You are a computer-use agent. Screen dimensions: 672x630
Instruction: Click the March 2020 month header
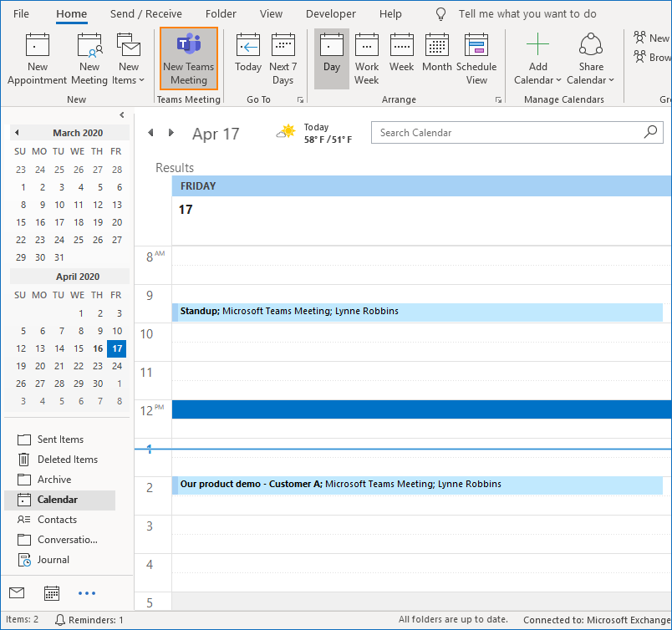[x=78, y=133]
